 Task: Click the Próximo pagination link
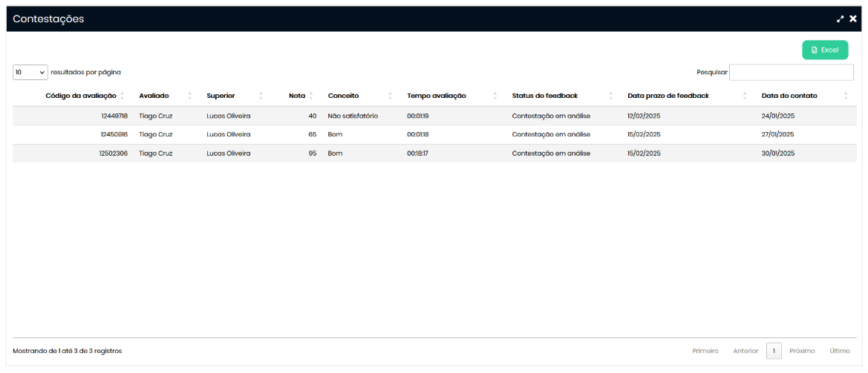pyautogui.click(x=802, y=351)
